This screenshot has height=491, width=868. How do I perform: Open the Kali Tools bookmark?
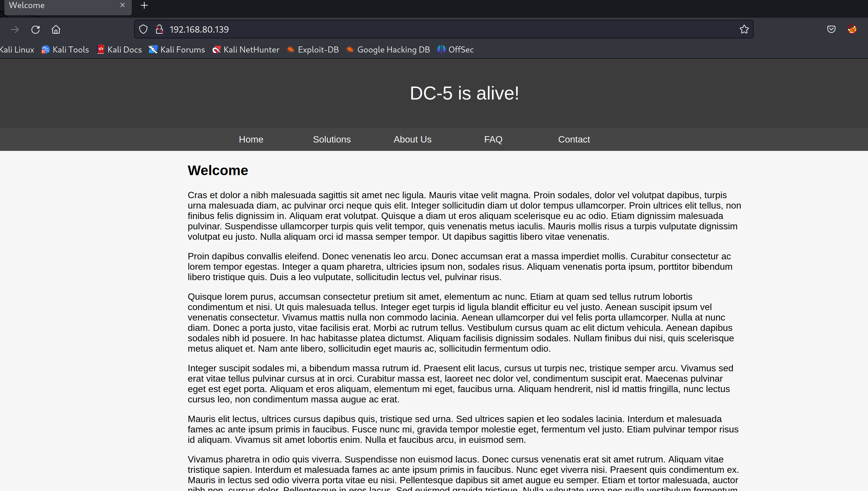point(65,50)
